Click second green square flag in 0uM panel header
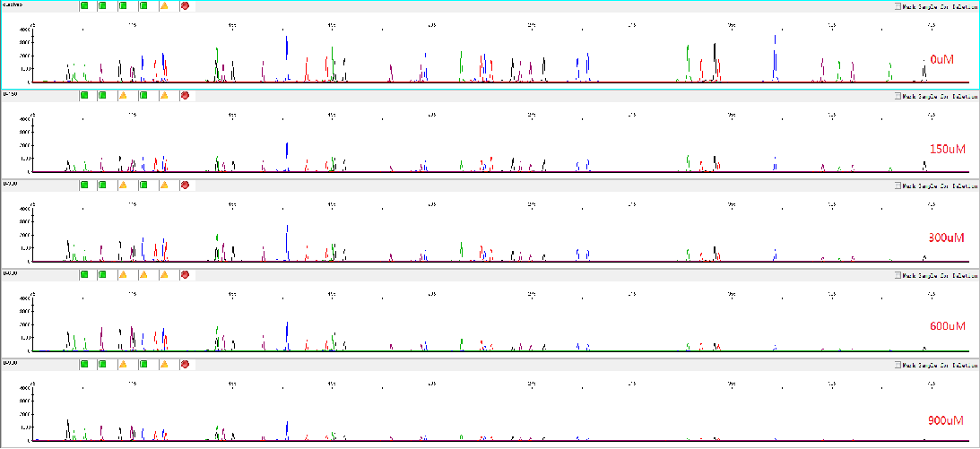 [x=102, y=6]
